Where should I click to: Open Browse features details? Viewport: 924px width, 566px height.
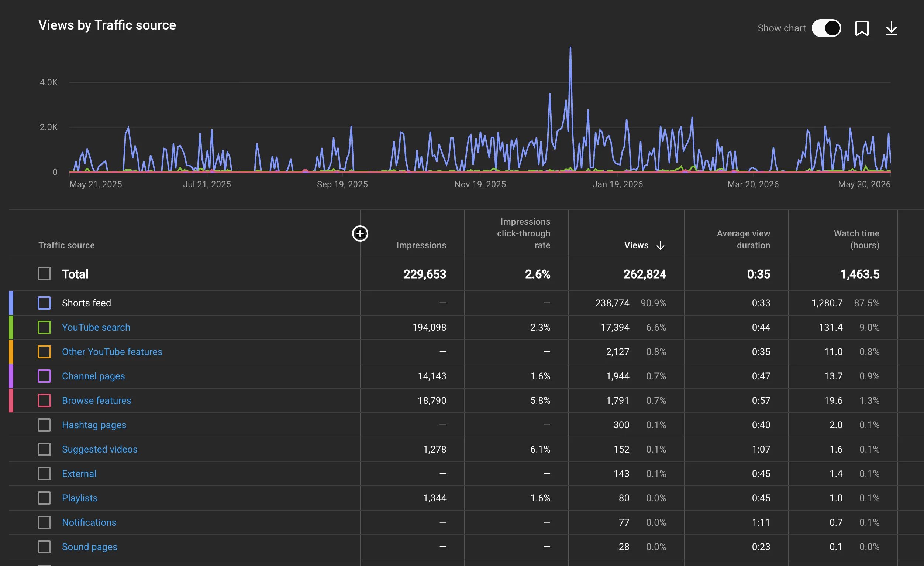[96, 400]
